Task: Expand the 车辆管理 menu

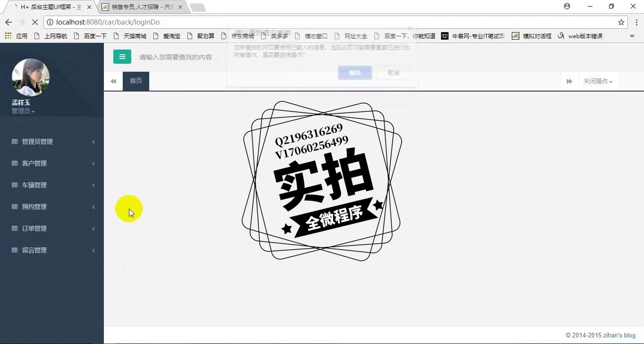Action: [x=52, y=185]
